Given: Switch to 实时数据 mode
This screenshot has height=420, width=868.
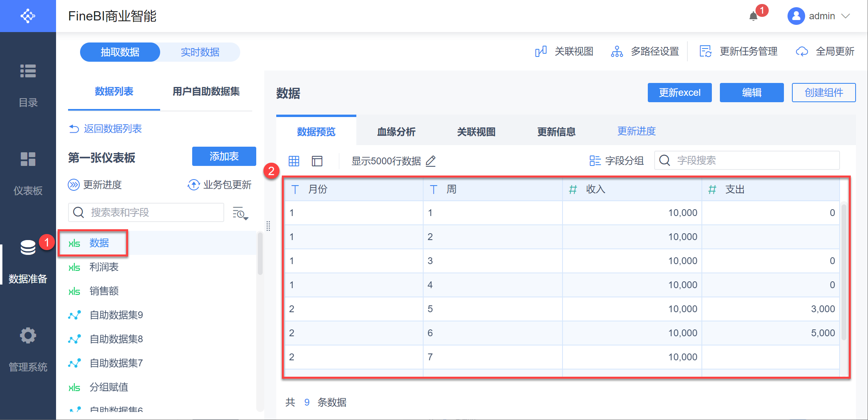Looking at the screenshot, I should click(x=200, y=52).
